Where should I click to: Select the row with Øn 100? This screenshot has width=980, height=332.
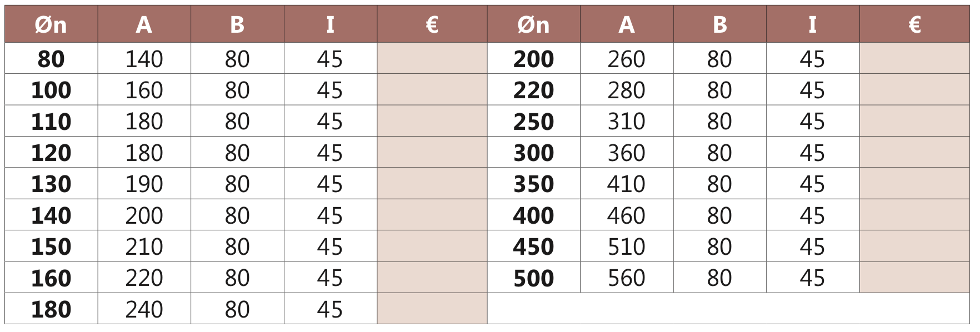pyautogui.click(x=246, y=90)
